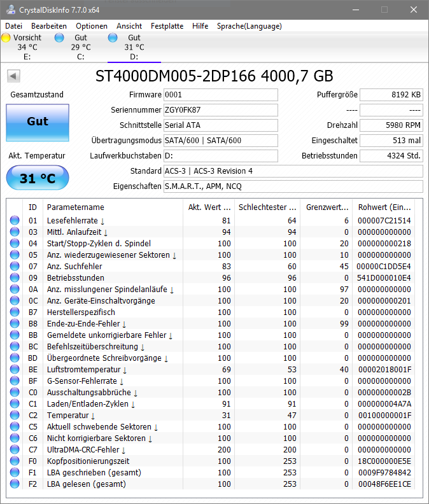429x504 pixels.
Task: Click status orb of Start/Stopp-Zyklen row
Action: (15, 243)
